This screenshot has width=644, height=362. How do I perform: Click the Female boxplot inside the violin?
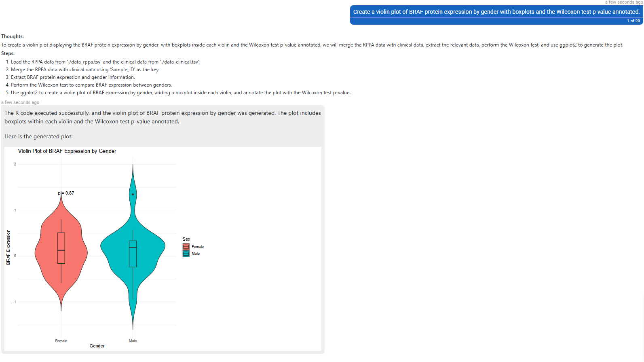point(61,248)
